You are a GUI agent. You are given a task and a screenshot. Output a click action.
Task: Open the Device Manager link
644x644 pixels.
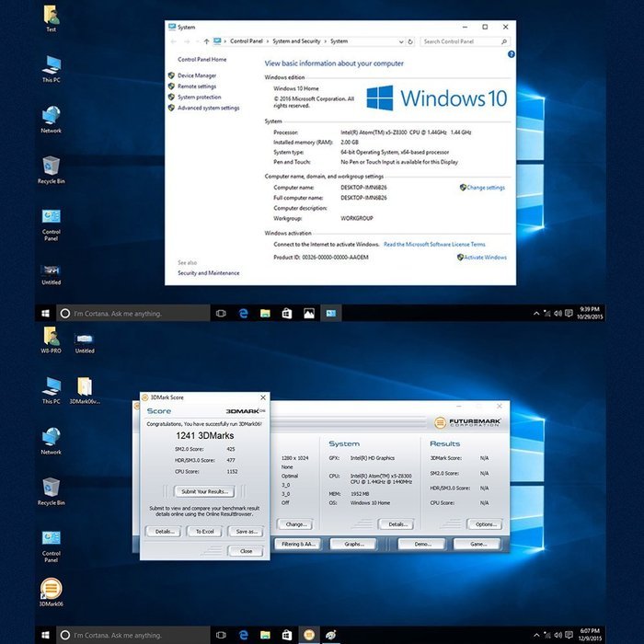[197, 75]
